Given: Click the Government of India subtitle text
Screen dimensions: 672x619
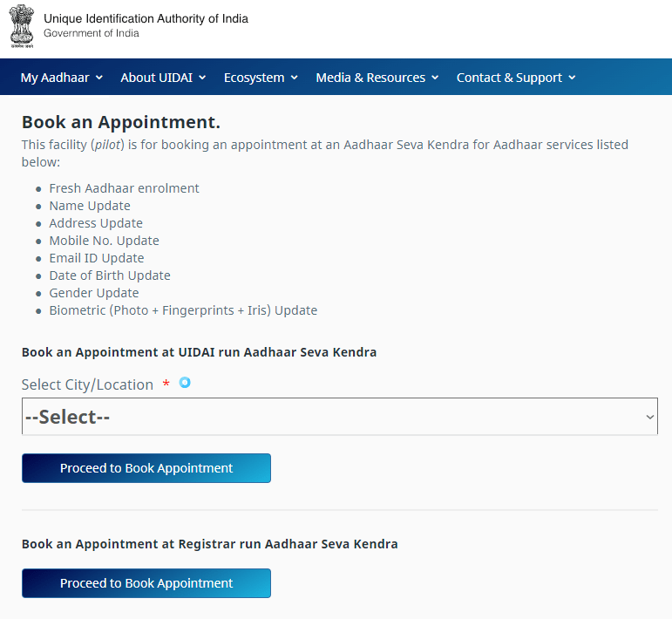Looking at the screenshot, I should point(92,33).
